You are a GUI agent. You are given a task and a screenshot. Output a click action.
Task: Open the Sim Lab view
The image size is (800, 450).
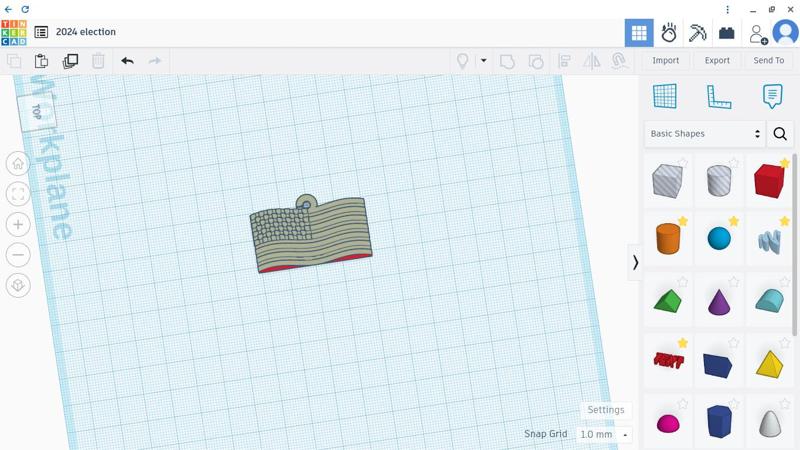668,33
